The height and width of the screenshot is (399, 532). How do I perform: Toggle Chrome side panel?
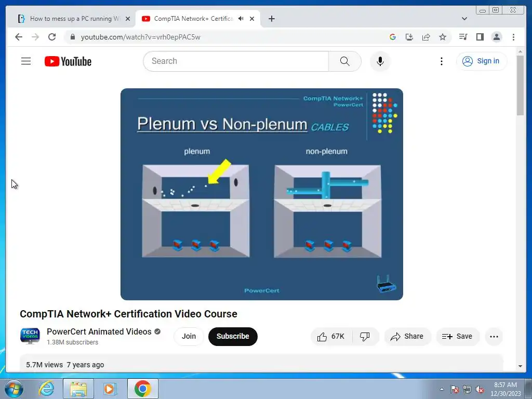[x=480, y=37]
